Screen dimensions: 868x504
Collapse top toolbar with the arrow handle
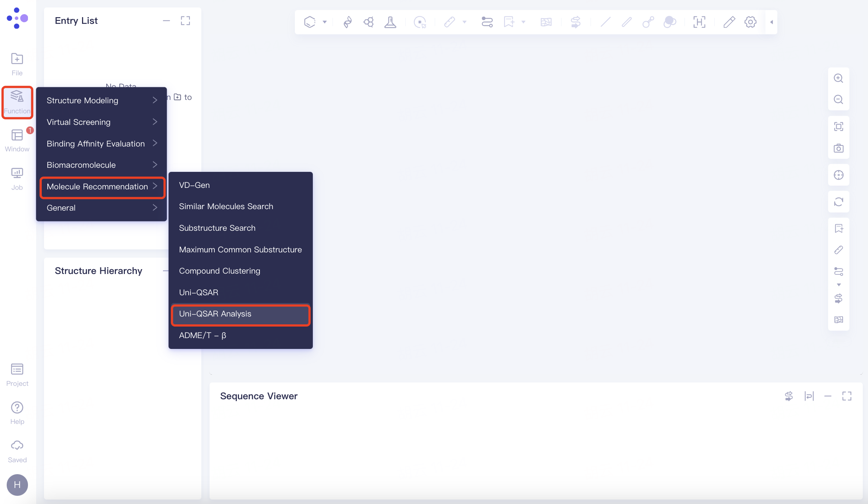click(771, 22)
